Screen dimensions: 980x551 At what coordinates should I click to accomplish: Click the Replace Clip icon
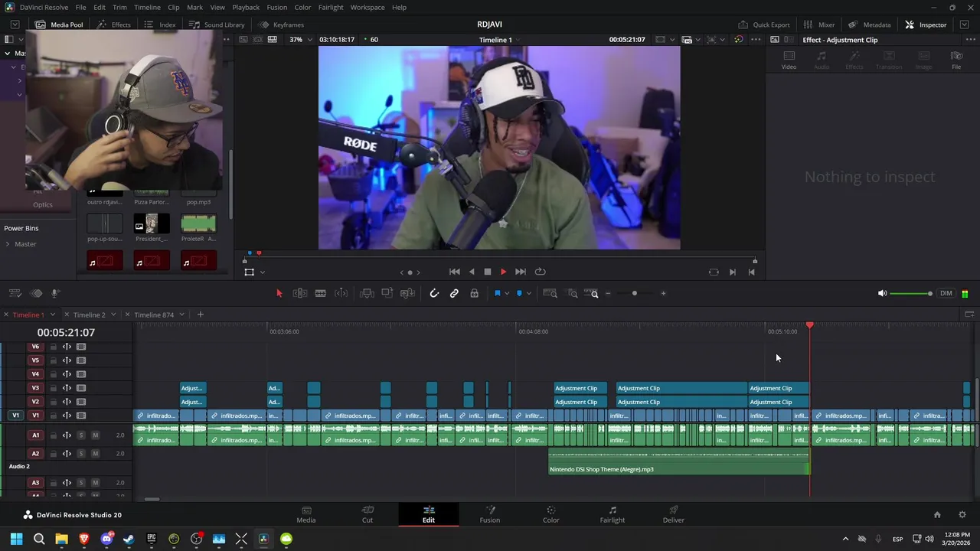[x=408, y=293]
